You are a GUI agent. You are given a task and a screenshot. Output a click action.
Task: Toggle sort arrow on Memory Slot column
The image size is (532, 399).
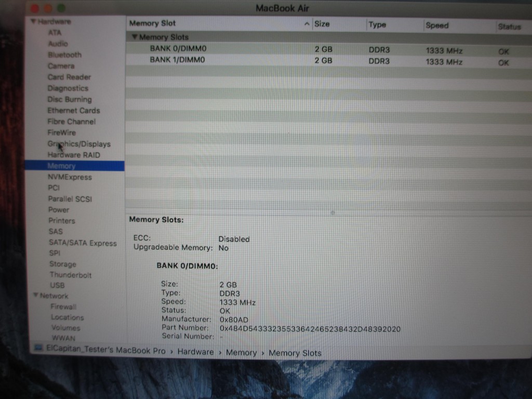click(307, 24)
